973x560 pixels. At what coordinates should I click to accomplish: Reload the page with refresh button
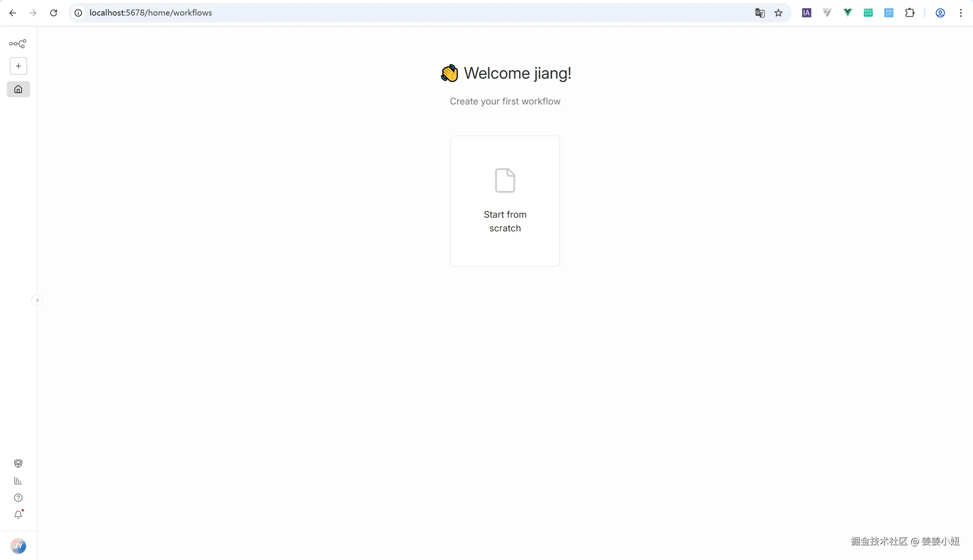coord(54,13)
